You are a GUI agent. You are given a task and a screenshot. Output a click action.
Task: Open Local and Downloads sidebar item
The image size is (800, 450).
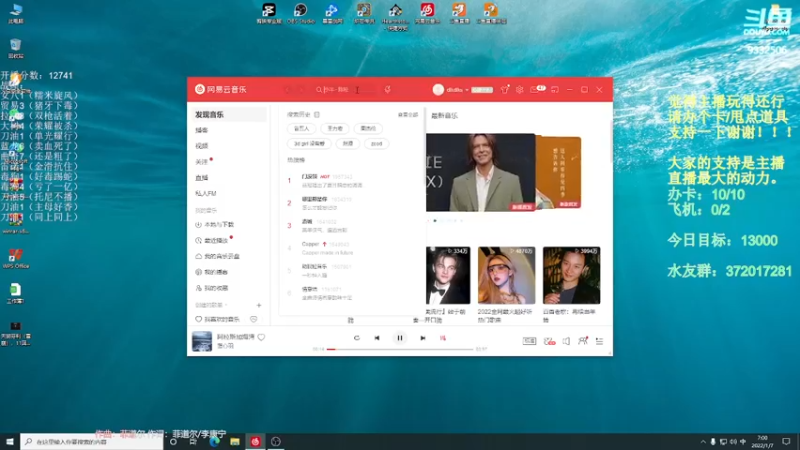[228, 224]
